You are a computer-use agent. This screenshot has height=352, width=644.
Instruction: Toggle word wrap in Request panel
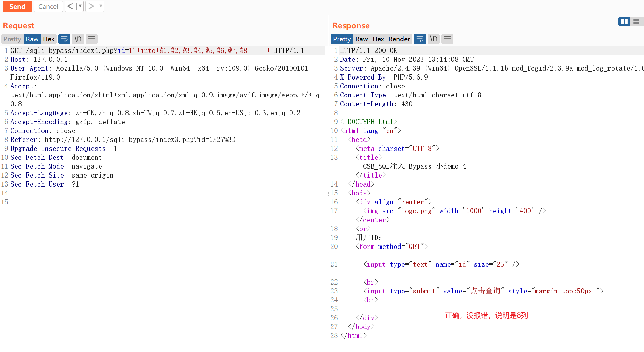click(x=64, y=39)
